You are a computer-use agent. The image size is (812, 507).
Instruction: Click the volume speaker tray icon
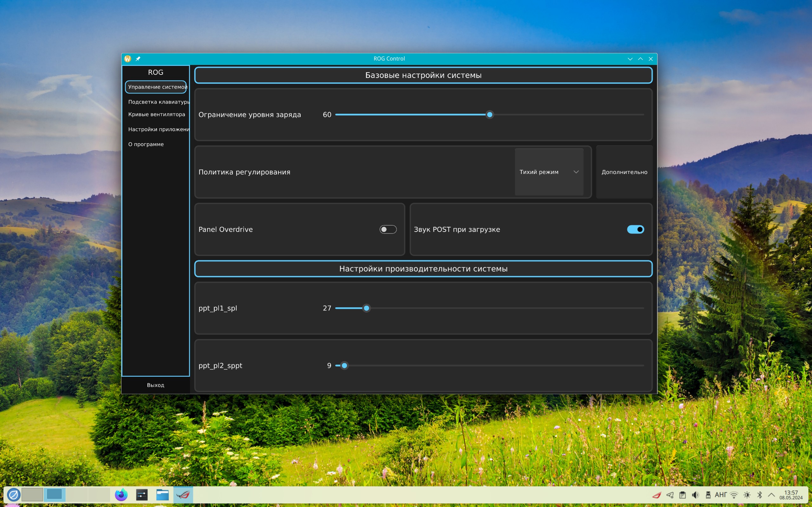pyautogui.click(x=695, y=495)
